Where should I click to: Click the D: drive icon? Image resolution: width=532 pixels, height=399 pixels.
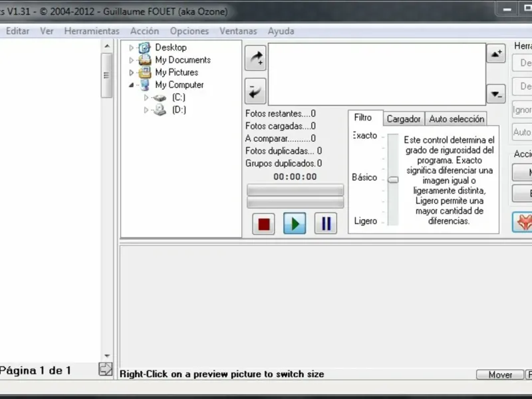coord(159,110)
